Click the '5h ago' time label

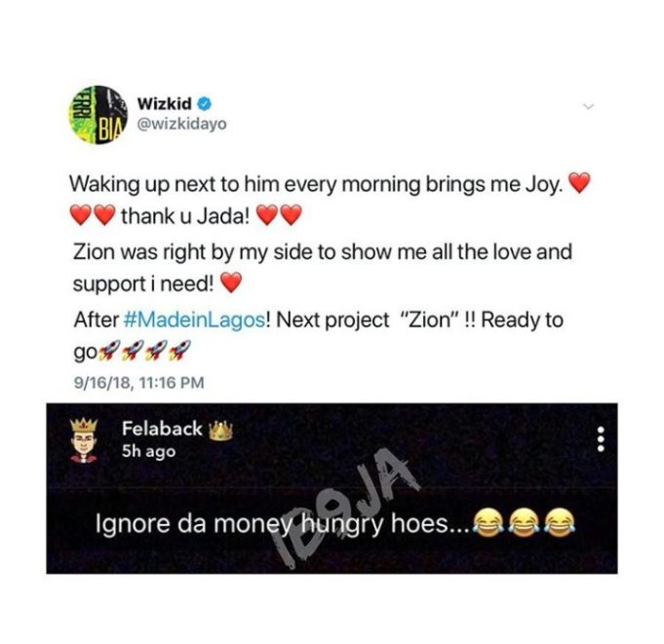pos(148,451)
